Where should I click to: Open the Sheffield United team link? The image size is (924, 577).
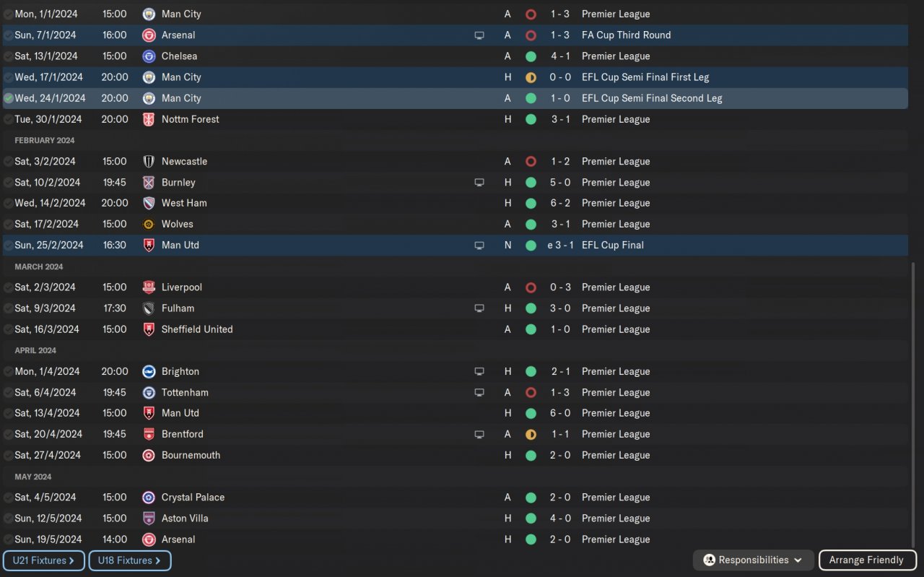point(197,329)
